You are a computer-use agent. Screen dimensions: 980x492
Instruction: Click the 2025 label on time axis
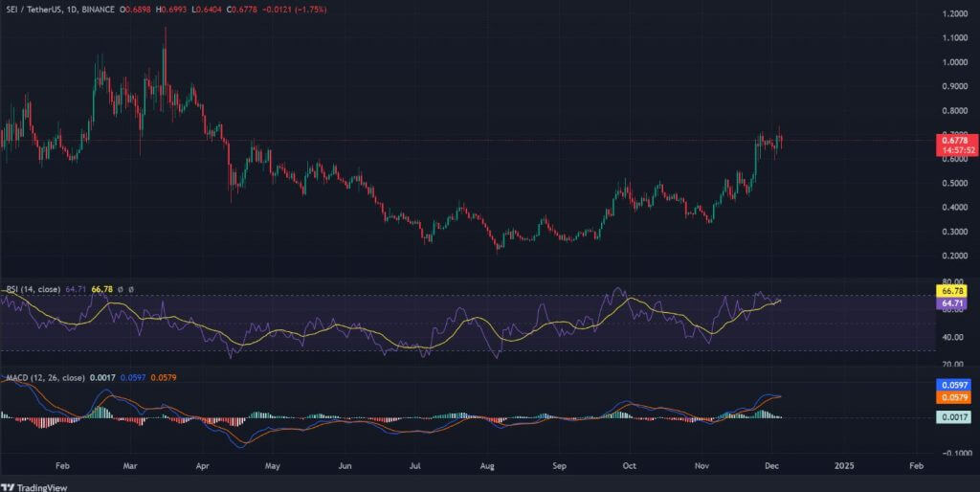[x=844, y=466]
